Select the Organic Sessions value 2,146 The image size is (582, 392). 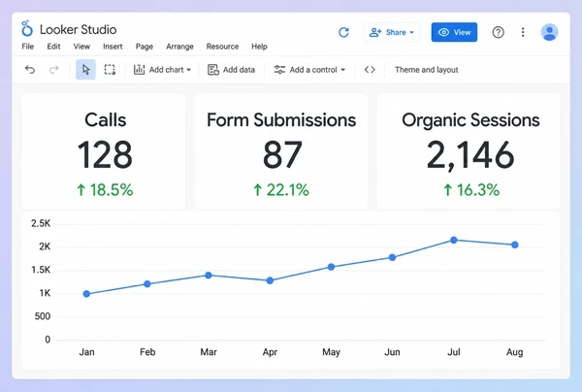pos(470,156)
